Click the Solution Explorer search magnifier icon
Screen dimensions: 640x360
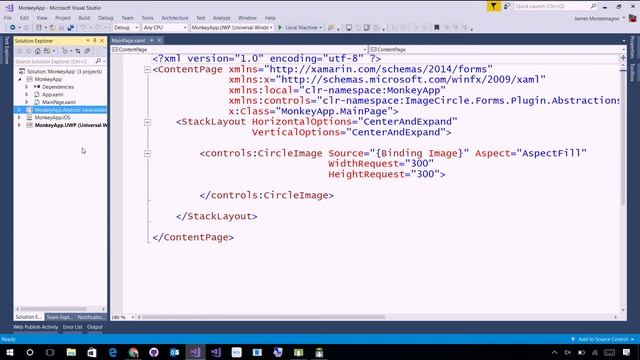98,61
